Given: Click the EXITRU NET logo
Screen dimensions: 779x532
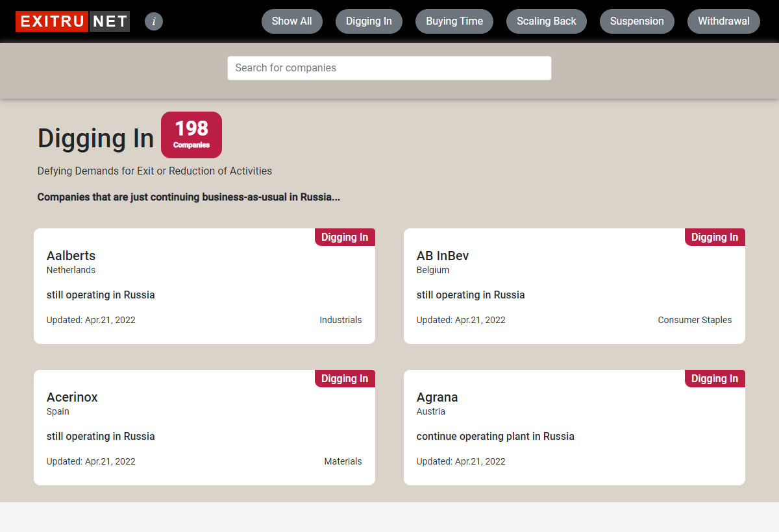Looking at the screenshot, I should 73,21.
